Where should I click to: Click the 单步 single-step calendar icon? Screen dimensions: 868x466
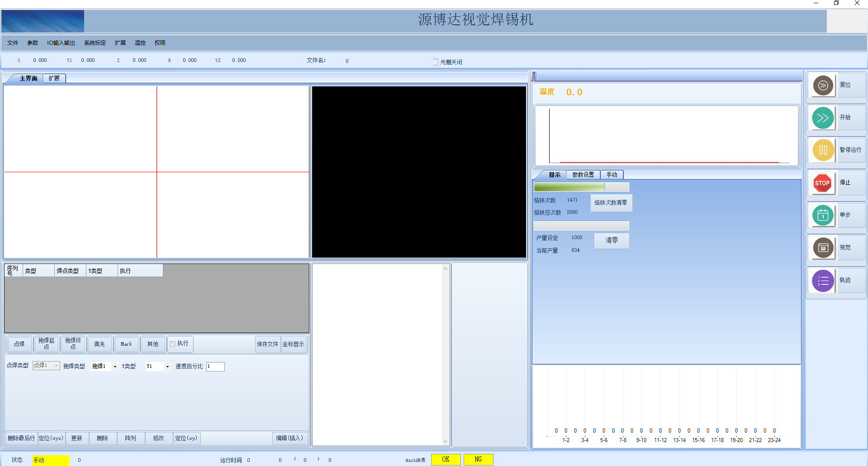pos(823,215)
